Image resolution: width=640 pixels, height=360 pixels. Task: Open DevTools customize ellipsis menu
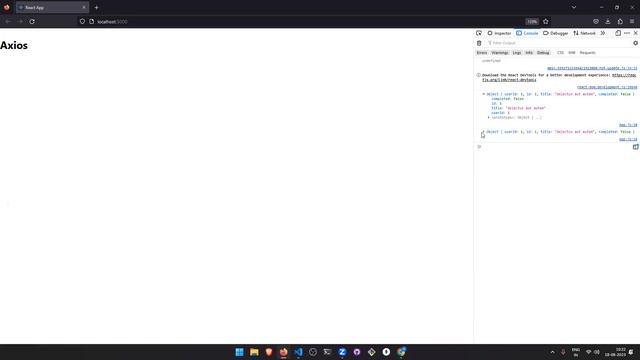click(x=627, y=33)
